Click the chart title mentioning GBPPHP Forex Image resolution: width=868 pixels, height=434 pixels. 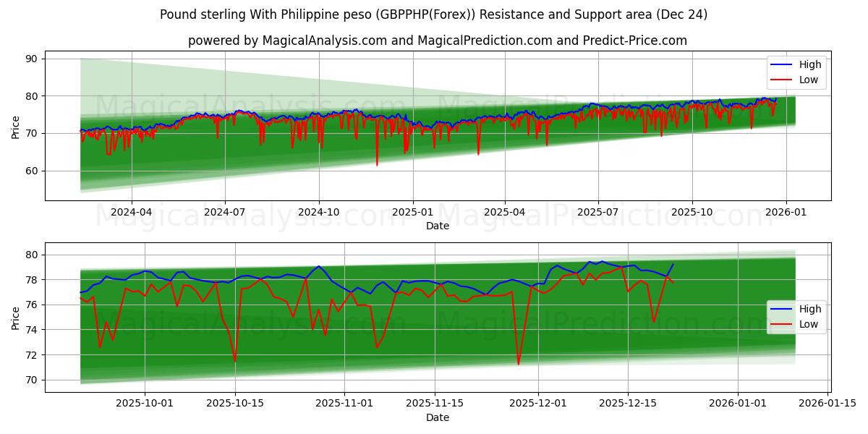tap(434, 13)
